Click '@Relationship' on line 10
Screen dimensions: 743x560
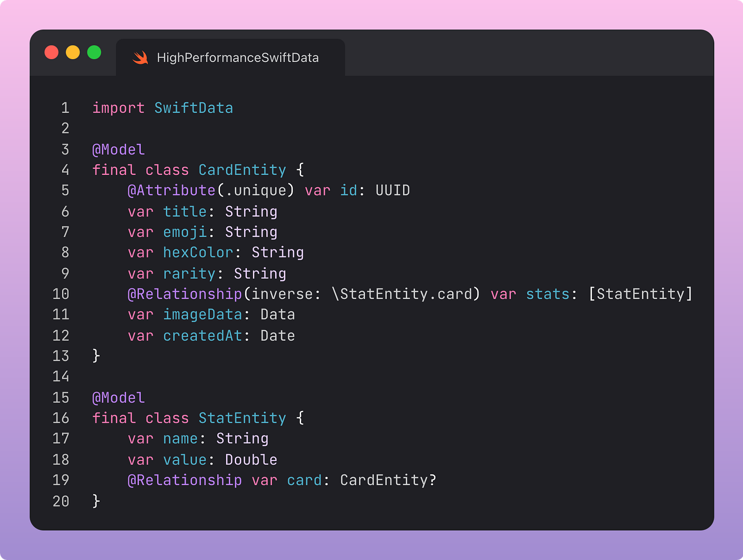185,294
